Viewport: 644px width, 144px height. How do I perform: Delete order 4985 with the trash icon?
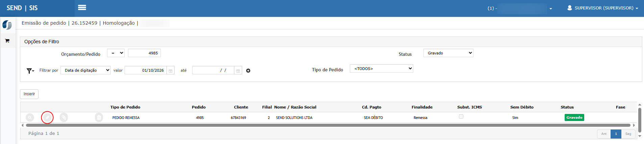click(x=99, y=117)
